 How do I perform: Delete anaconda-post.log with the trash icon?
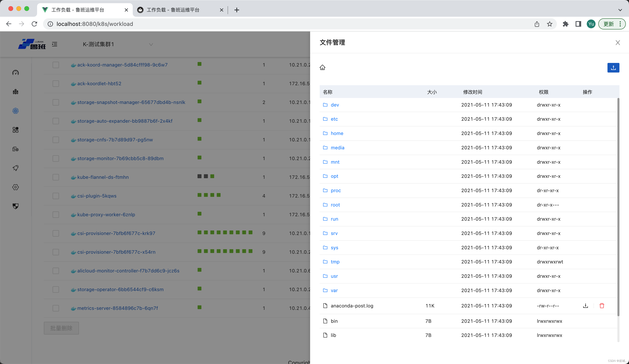(602, 306)
